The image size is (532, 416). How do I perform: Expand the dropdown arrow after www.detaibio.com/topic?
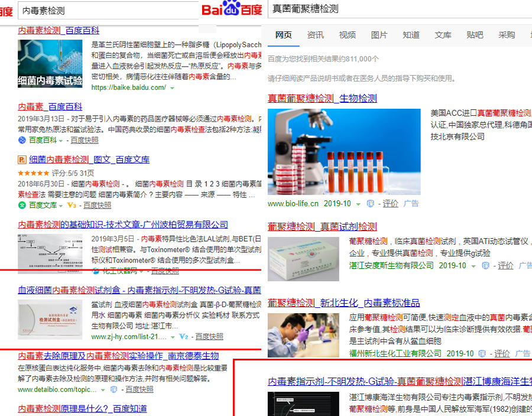click(103, 390)
